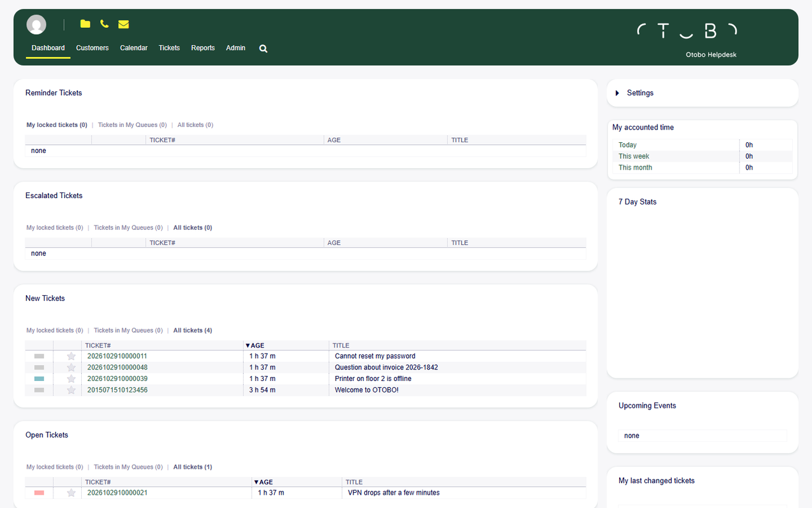Star the ticket 2026102910000011
The height and width of the screenshot is (508, 812).
tap(71, 356)
